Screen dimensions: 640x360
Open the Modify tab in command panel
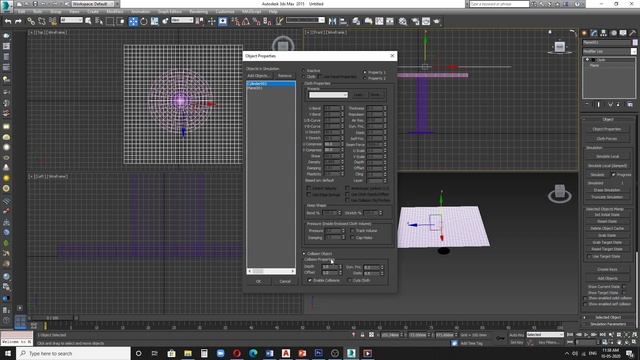(594, 33)
